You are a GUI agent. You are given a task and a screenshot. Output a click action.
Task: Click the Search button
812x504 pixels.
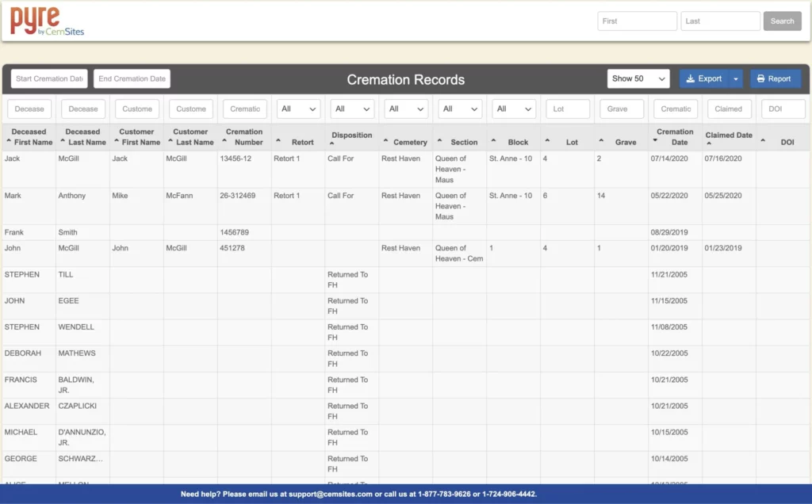(782, 21)
